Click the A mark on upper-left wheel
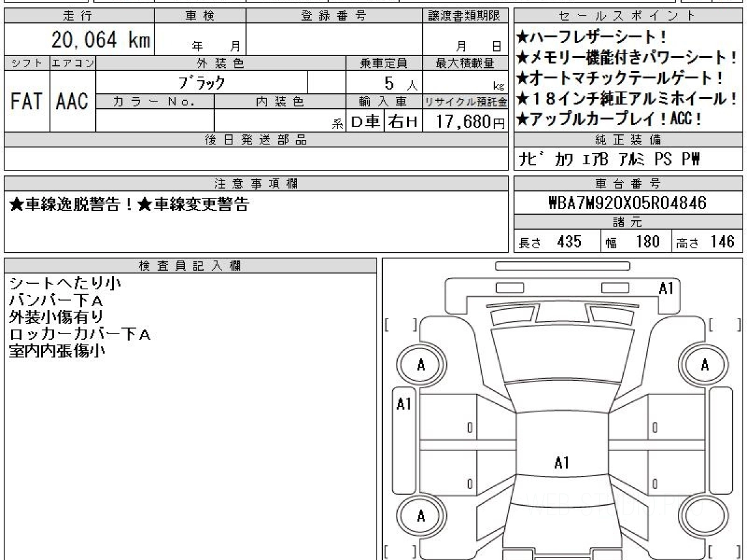This screenshot has width=747, height=560. click(x=421, y=365)
